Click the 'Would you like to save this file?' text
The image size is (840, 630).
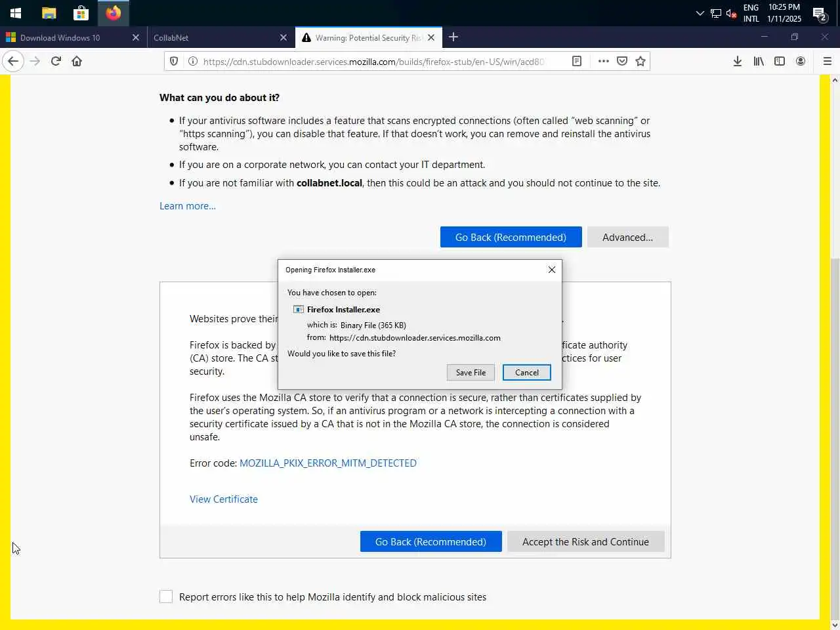(x=341, y=354)
